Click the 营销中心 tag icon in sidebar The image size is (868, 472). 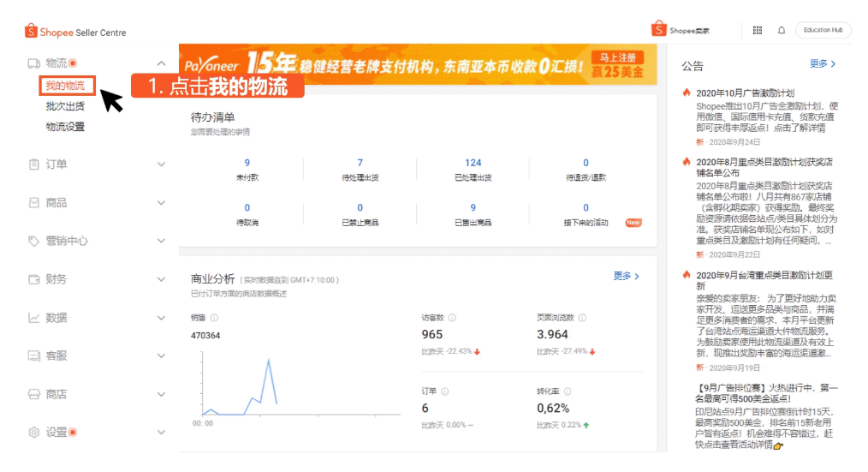click(33, 241)
